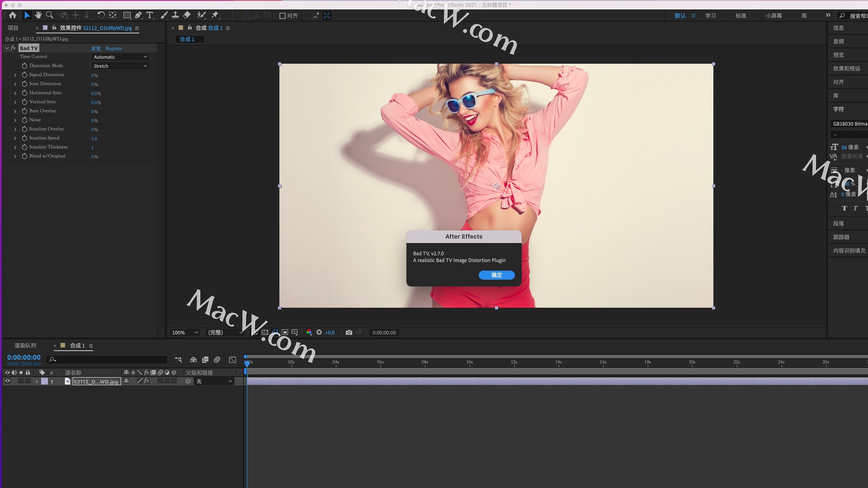Viewport: 868px width, 488px height.
Task: Click the 10s mark on timeline ruler
Action: tap(469, 362)
